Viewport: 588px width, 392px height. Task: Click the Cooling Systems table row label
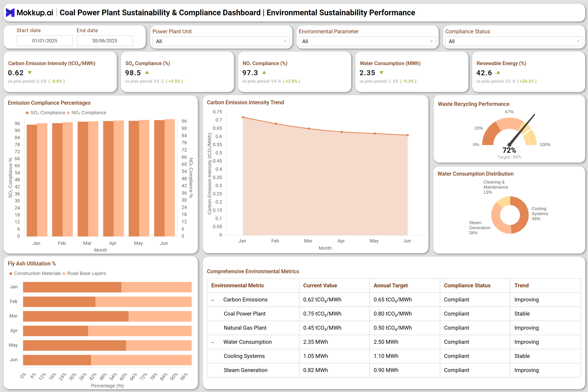point(244,356)
